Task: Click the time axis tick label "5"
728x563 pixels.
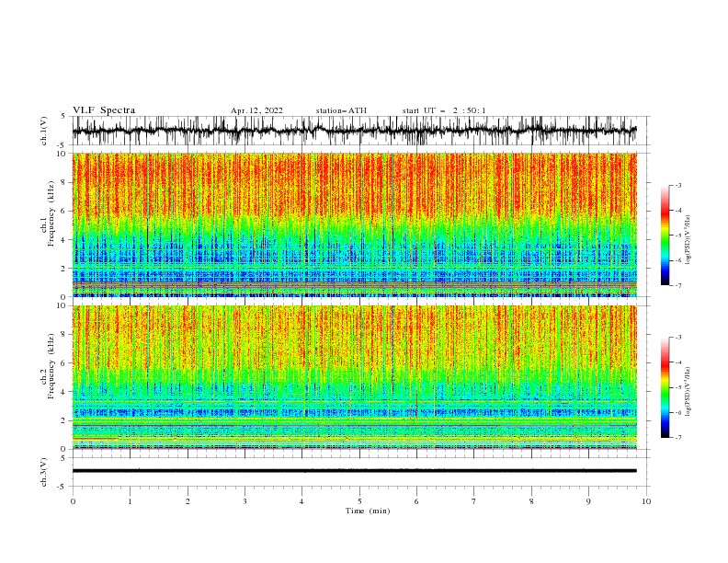Action: pos(359,501)
